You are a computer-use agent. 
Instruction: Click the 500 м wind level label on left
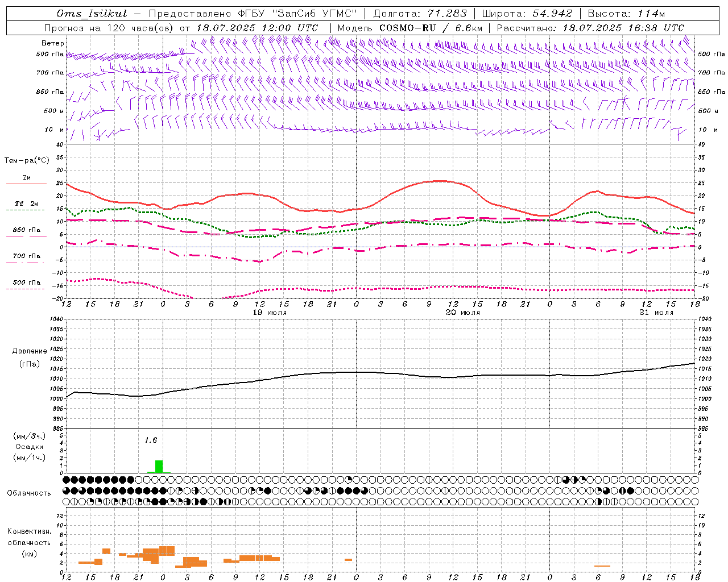(54, 111)
